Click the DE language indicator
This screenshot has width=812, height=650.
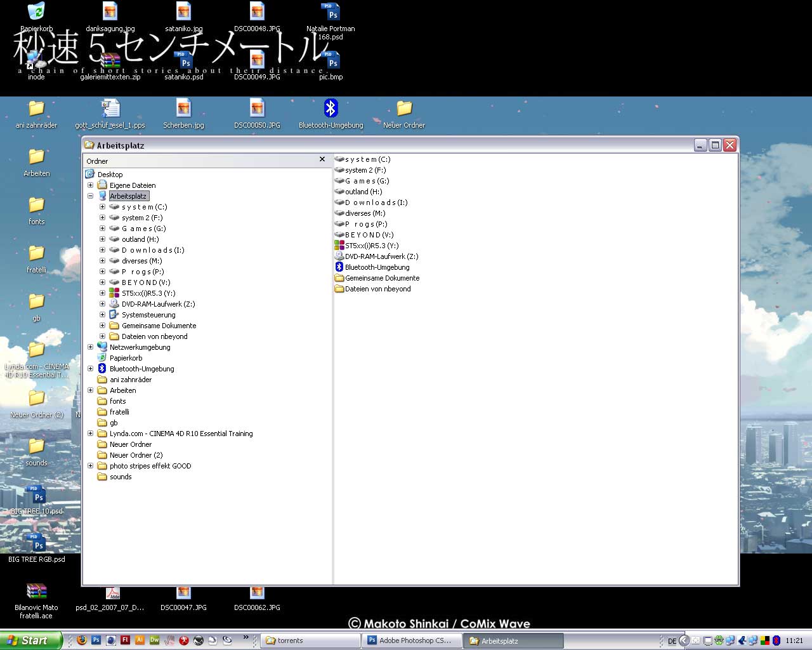(672, 641)
